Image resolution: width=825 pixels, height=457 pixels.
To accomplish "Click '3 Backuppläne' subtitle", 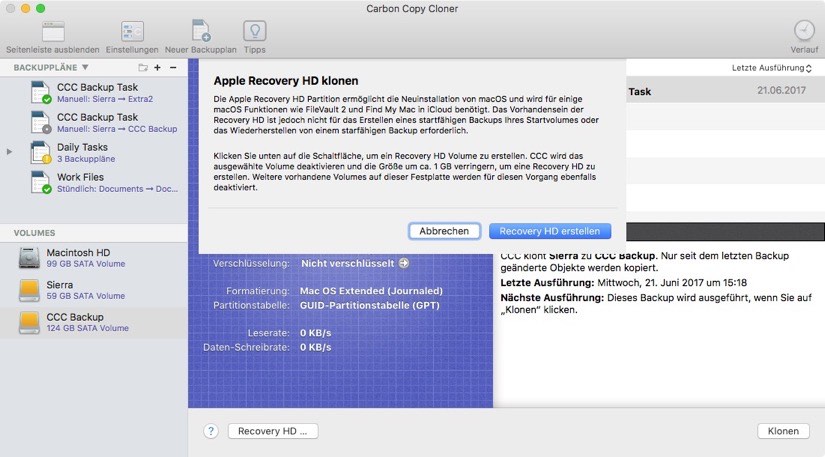I will [x=86, y=159].
